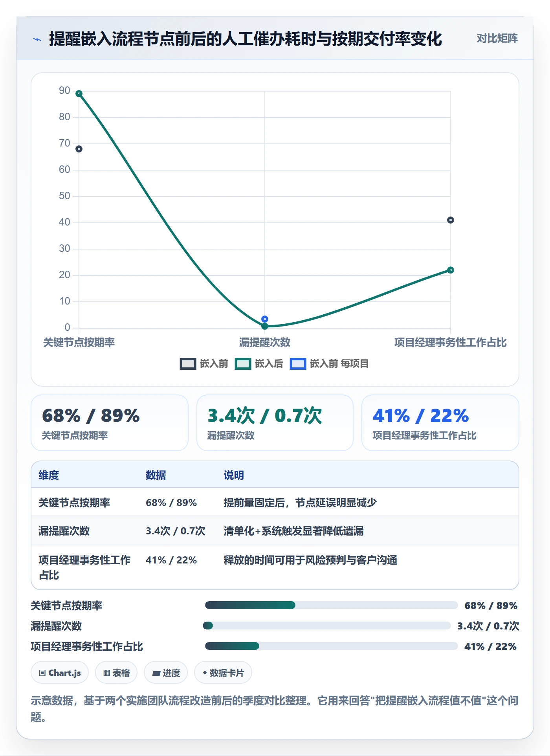Image resolution: width=550 pixels, height=756 pixels.
Task: Click the 对比矩阵 label in header
Action: pyautogui.click(x=497, y=39)
